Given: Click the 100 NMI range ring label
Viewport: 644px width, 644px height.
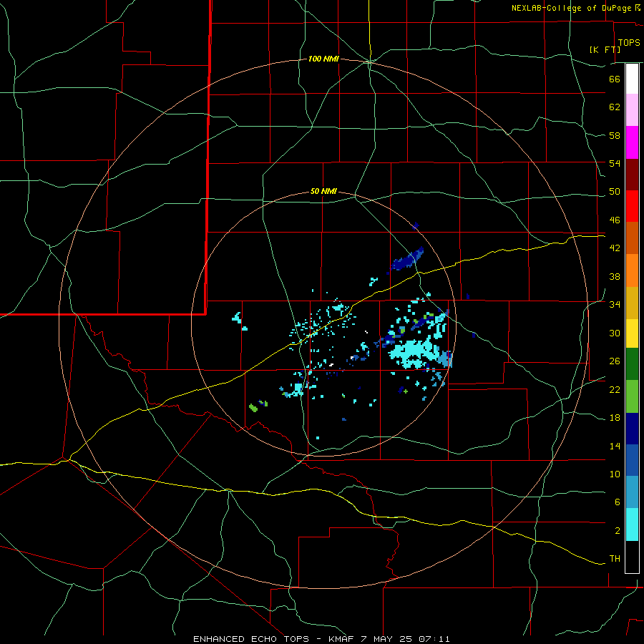Looking at the screenshot, I should point(323,59).
